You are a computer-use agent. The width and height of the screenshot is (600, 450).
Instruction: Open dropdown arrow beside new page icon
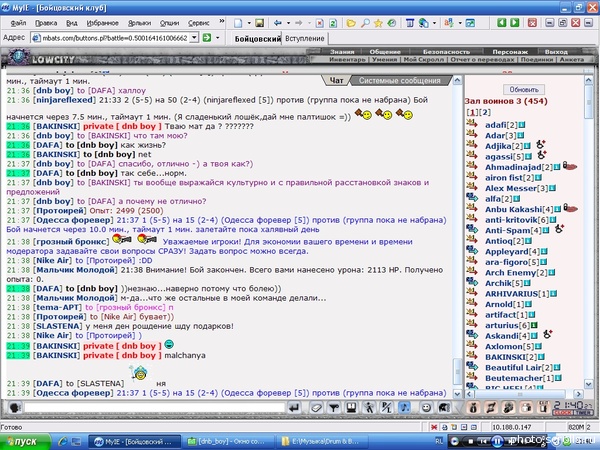249,23
